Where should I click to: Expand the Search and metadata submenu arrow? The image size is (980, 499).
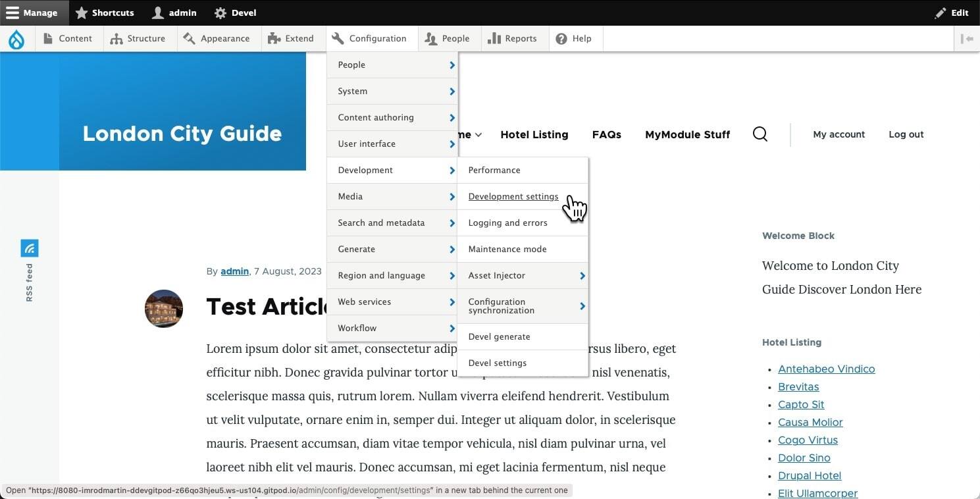pos(452,223)
